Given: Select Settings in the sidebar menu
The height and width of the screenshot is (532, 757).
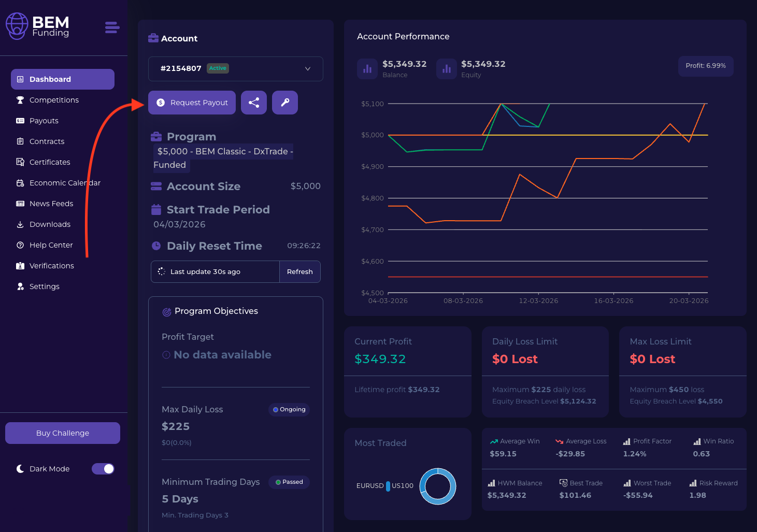Looking at the screenshot, I should click(45, 286).
